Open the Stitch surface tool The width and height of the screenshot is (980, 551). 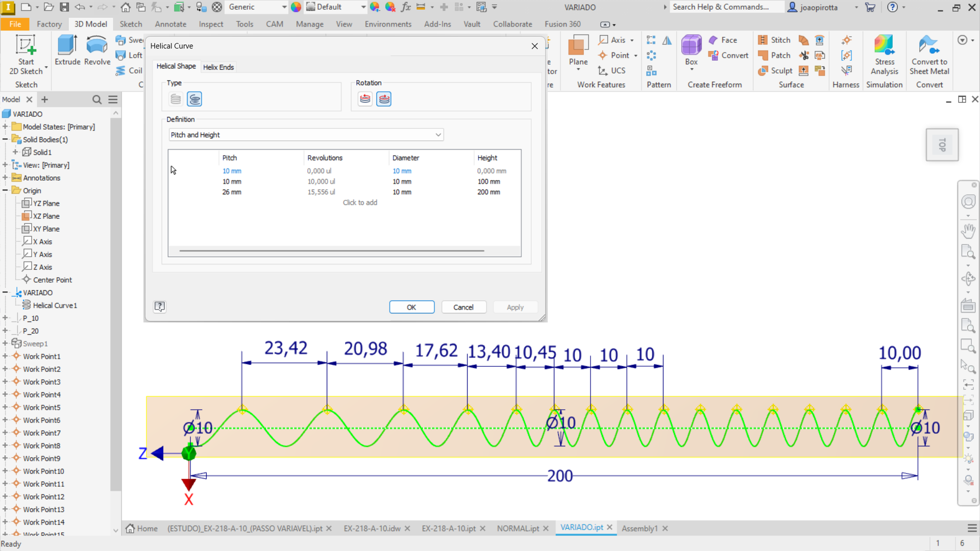(774, 40)
